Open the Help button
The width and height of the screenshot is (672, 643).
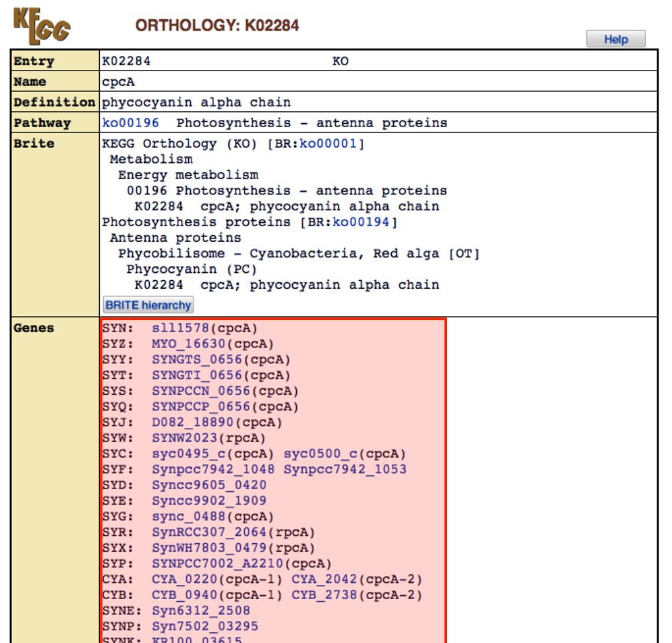point(615,39)
